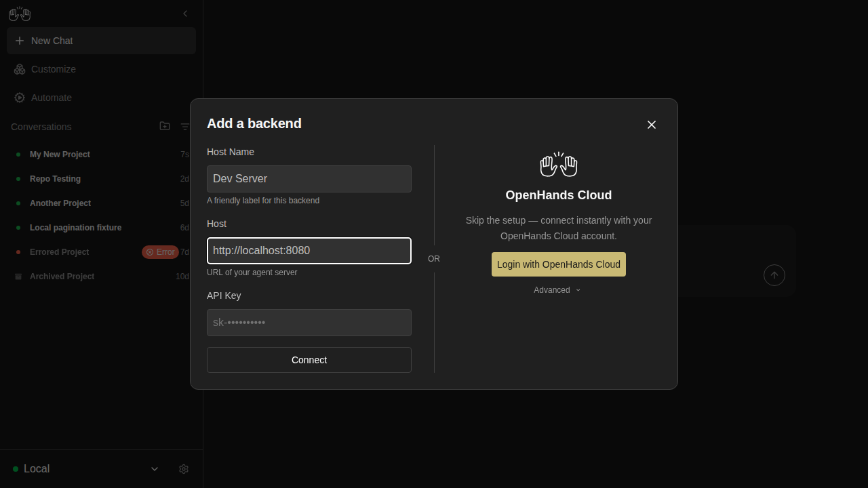This screenshot has height=488, width=868.
Task: Focus the Host Name input field
Action: (x=309, y=179)
